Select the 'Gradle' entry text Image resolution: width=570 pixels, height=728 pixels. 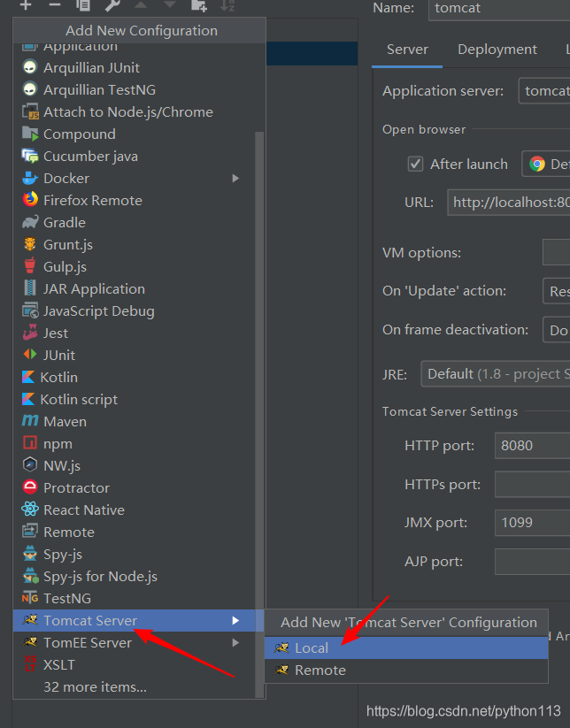click(65, 222)
